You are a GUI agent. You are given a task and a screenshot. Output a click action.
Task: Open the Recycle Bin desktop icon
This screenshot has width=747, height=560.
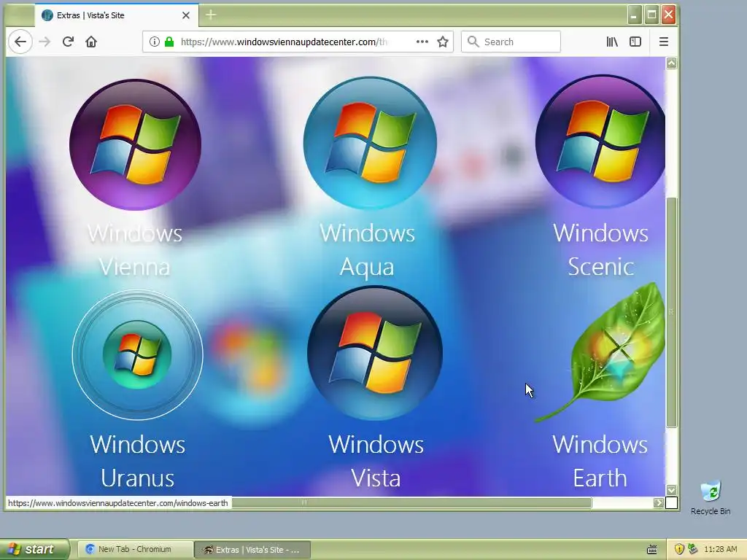(x=711, y=498)
